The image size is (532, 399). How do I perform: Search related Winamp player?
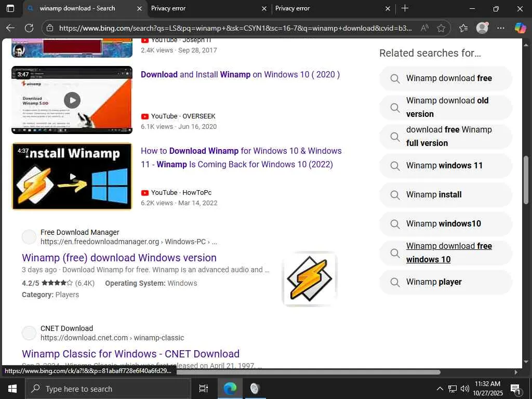point(445,282)
